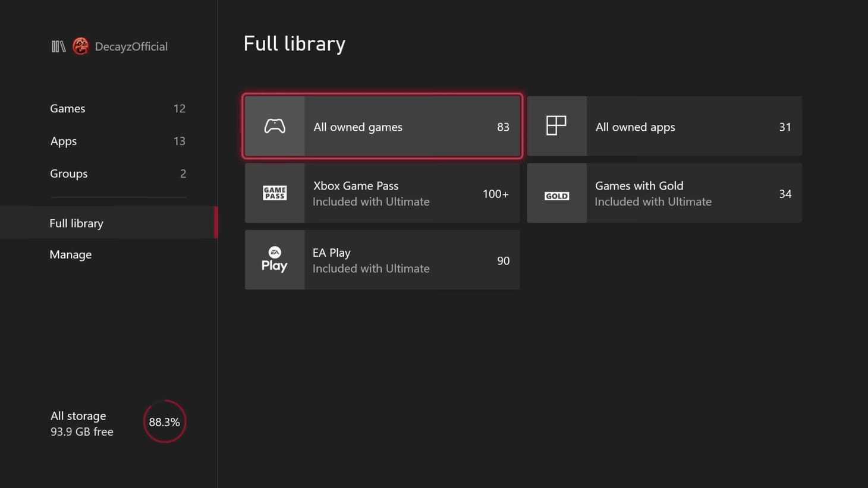Image resolution: width=868 pixels, height=488 pixels.
Task: Select the controller icon on All owned games
Action: pos(274,126)
